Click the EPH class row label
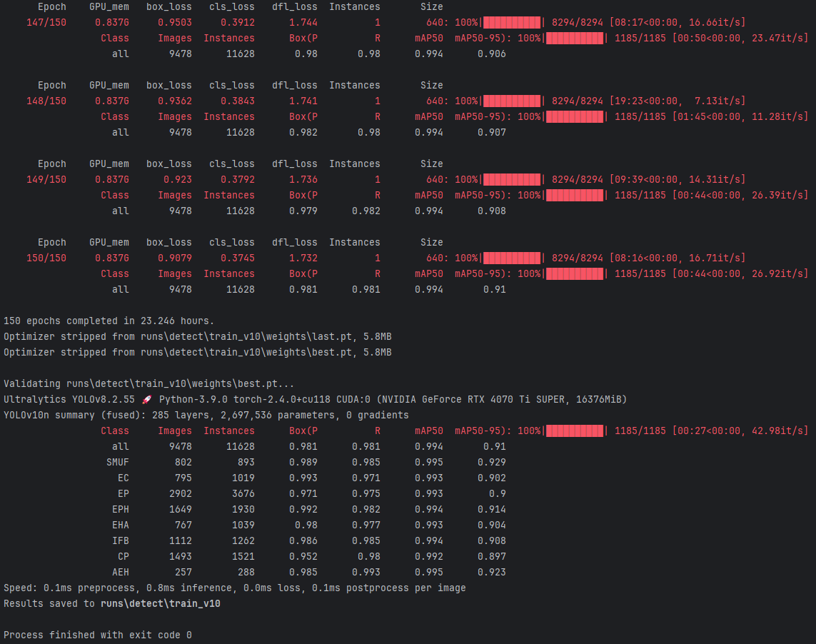The height and width of the screenshot is (644, 816). click(120, 509)
